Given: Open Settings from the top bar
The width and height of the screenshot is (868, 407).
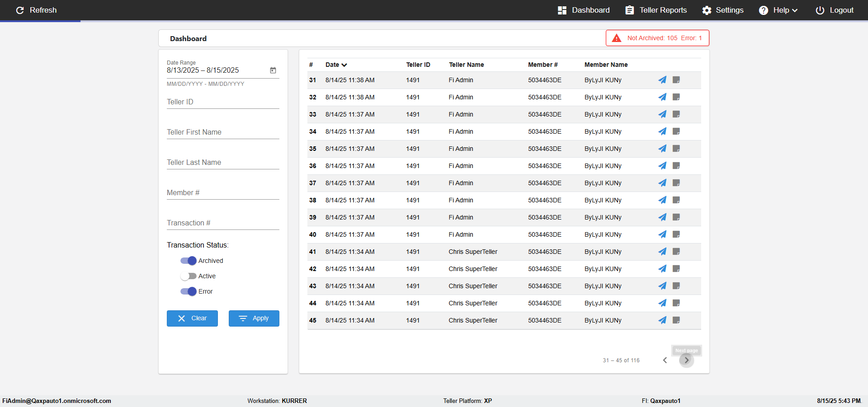Looking at the screenshot, I should pyautogui.click(x=722, y=10).
